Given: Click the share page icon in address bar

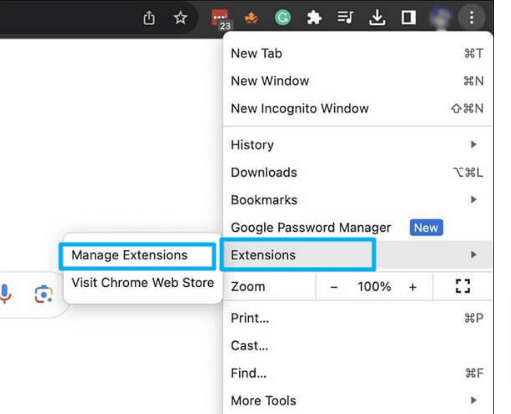Looking at the screenshot, I should tap(149, 18).
